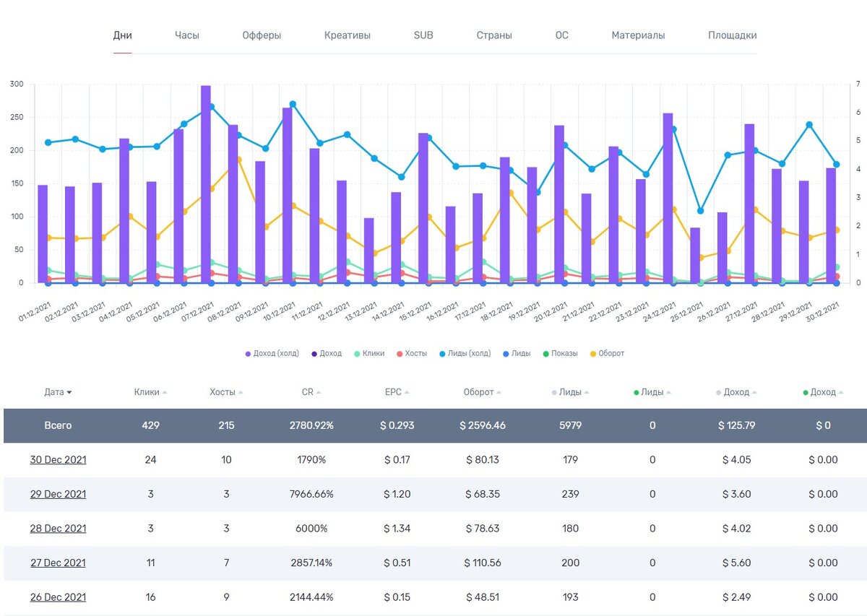Screen dimensions: 867x616
Task: Sort by Оборот column header
Action: [x=483, y=392]
